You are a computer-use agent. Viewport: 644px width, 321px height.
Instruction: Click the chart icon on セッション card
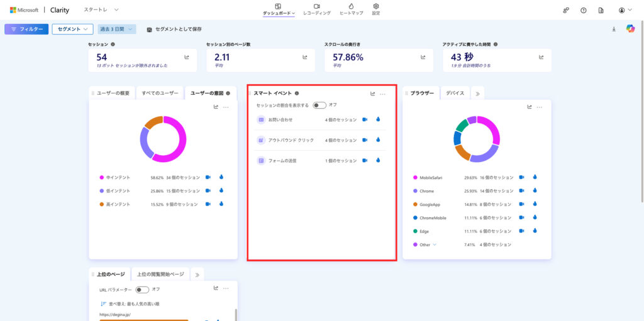pos(187,57)
